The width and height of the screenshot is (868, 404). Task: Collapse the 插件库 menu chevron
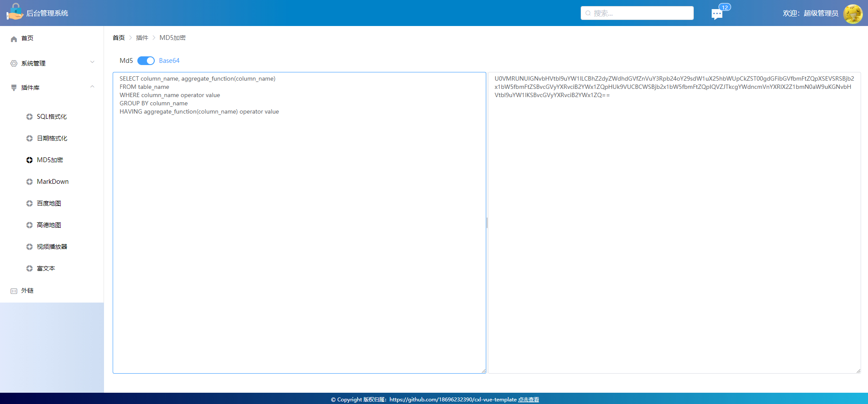coord(92,87)
